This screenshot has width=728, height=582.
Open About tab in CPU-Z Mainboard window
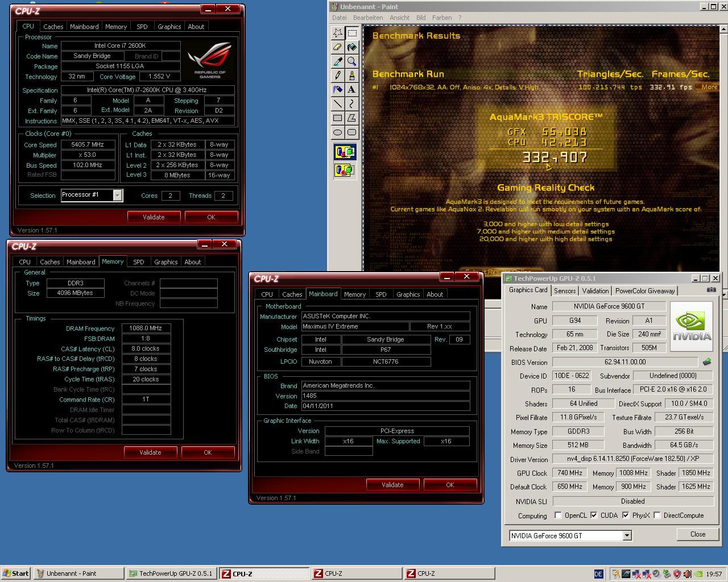435,294
